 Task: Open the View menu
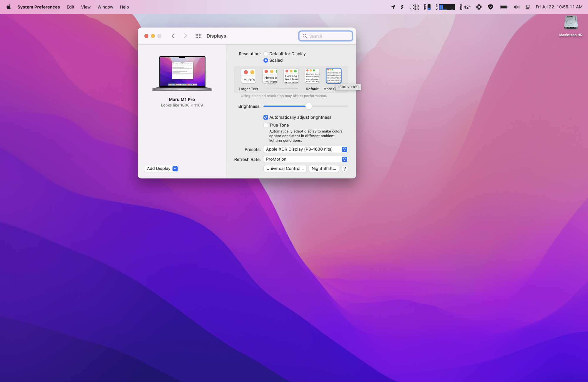[86, 7]
